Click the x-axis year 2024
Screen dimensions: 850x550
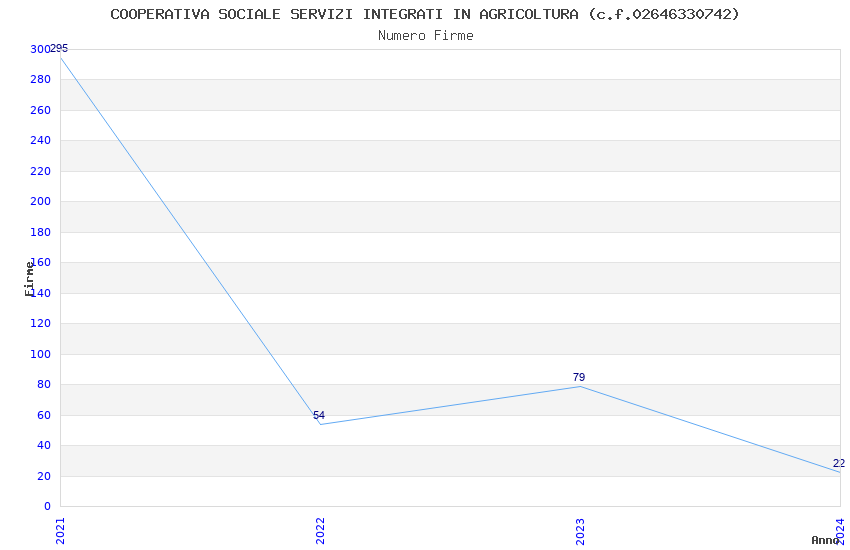click(840, 531)
